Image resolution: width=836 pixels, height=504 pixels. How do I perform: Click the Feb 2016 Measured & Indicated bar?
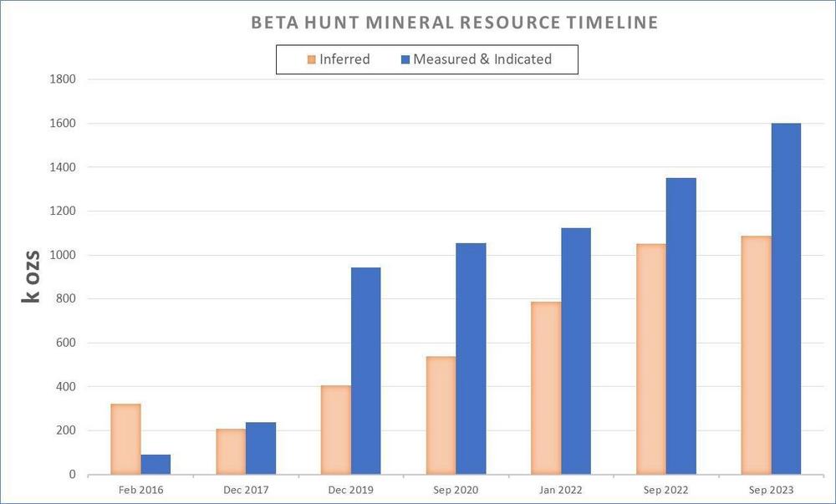155,464
